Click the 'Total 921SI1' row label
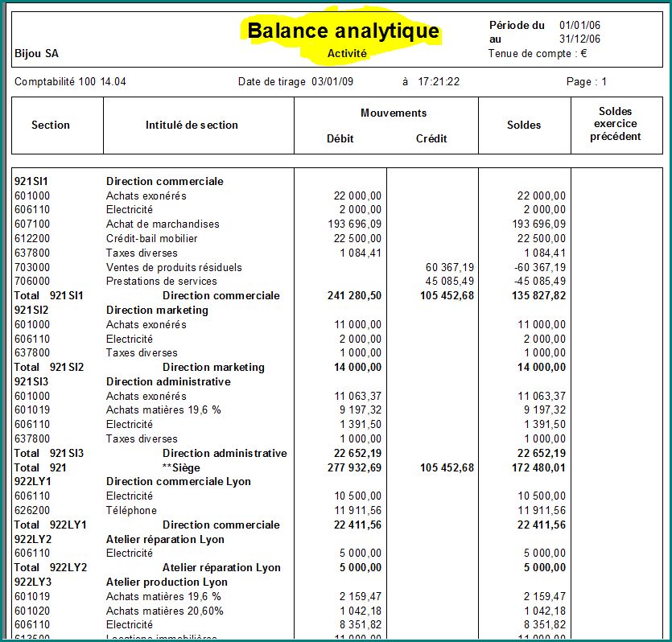The width and height of the screenshot is (672, 642). click(48, 295)
